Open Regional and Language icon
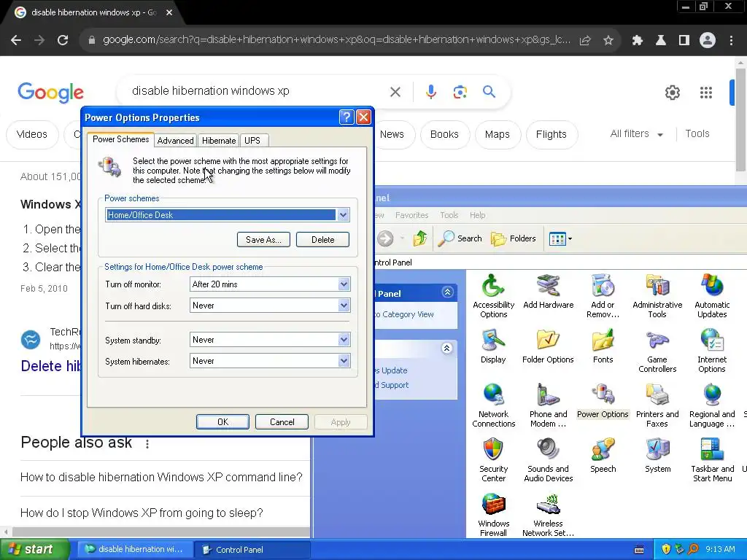Image resolution: width=747 pixels, height=560 pixels. point(712,405)
